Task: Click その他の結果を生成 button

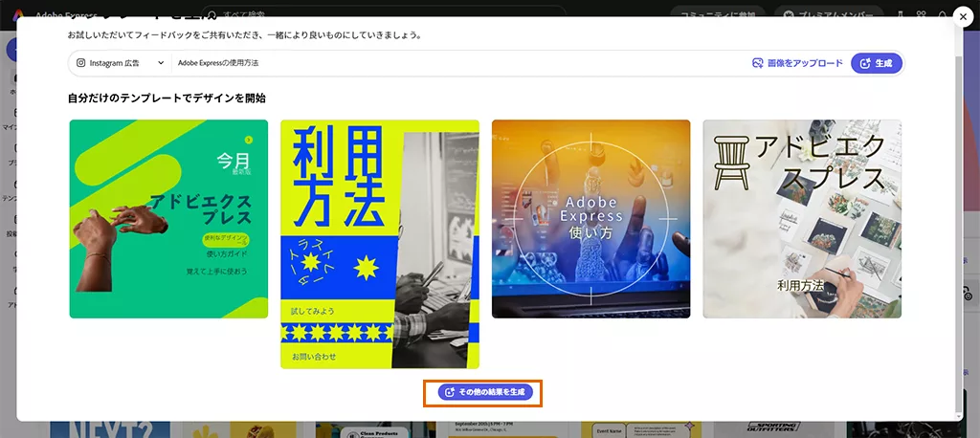Action: [485, 392]
